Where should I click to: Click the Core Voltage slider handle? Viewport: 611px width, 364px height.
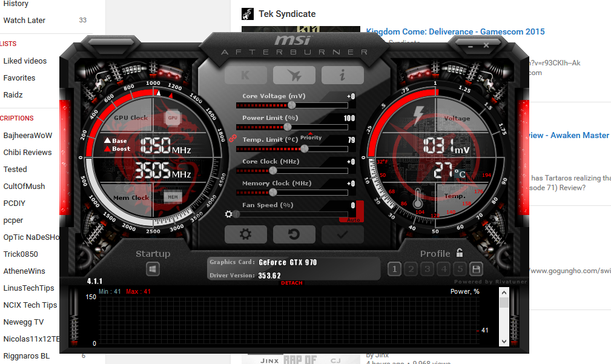click(x=291, y=105)
